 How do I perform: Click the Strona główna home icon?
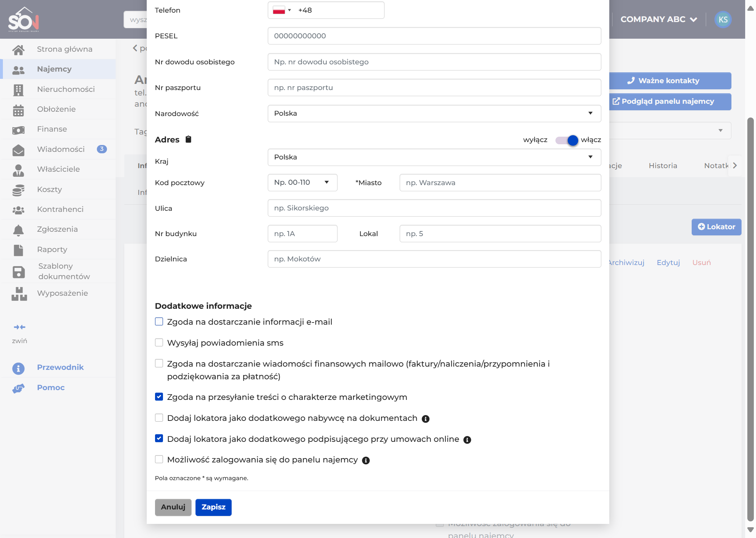pos(18,50)
